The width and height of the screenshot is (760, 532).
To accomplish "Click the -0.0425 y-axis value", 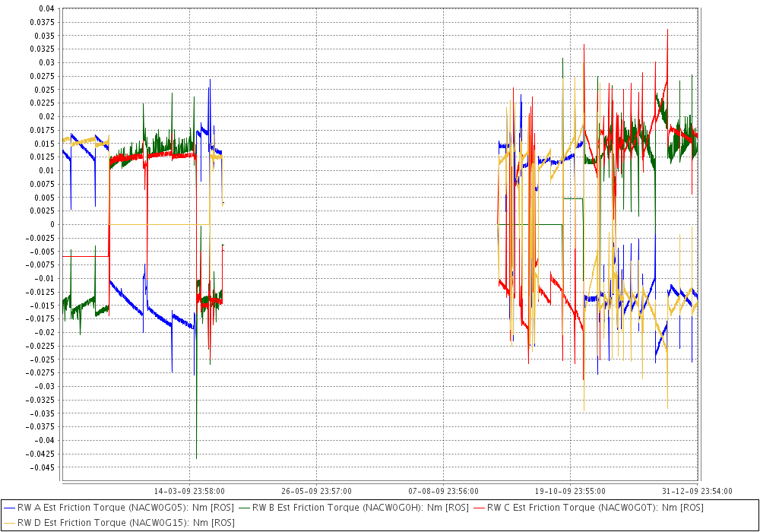I will click(x=40, y=454).
